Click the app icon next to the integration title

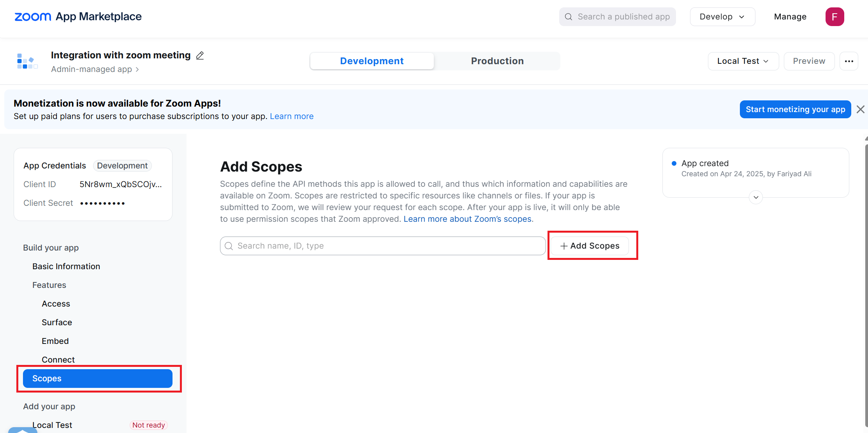[27, 61]
